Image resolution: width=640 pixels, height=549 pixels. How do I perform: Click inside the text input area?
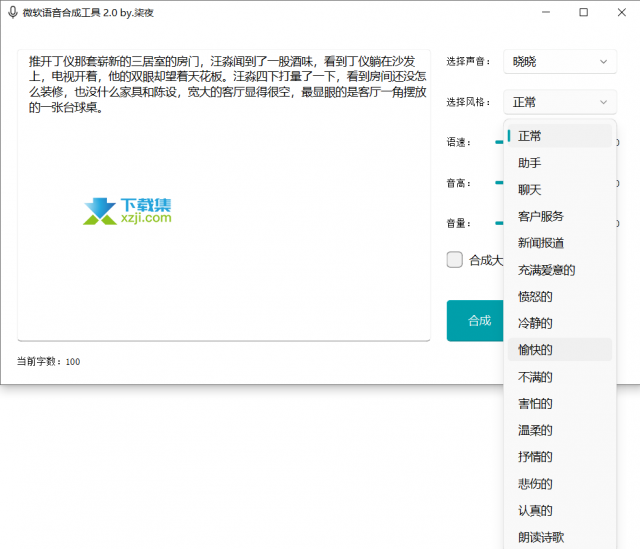[x=224, y=195]
